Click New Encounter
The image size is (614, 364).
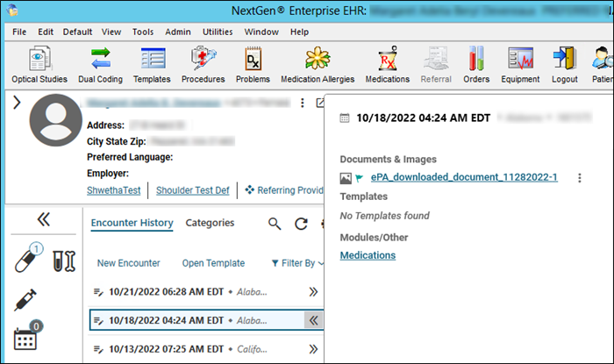(128, 263)
